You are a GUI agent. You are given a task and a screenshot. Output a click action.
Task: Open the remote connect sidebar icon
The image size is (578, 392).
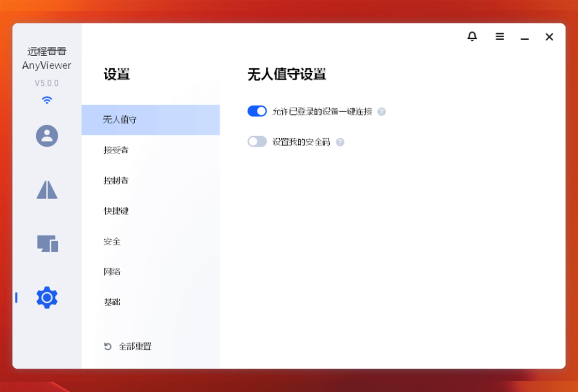point(47,190)
